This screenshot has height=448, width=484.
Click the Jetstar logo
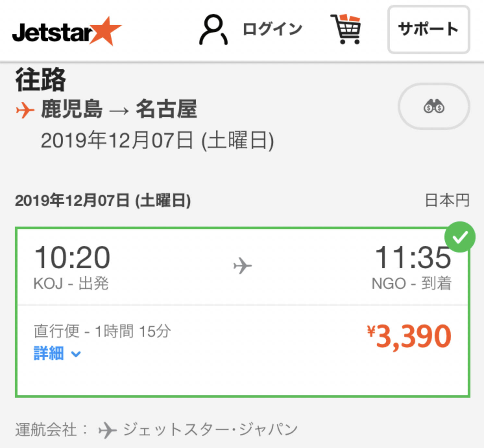click(x=67, y=31)
